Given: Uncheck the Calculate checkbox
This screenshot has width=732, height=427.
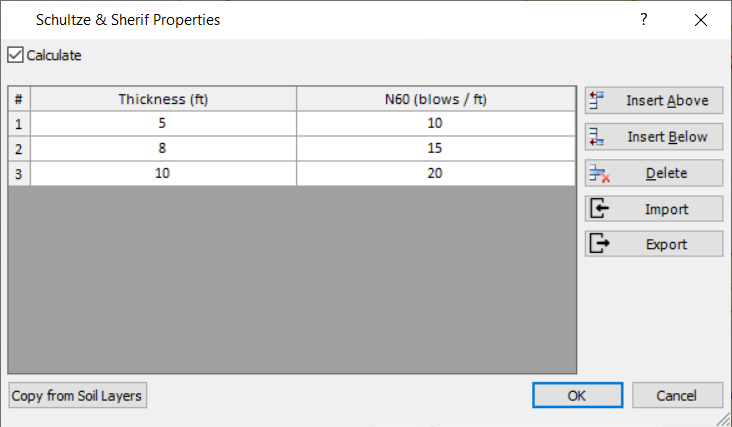Looking at the screenshot, I should click(15, 56).
